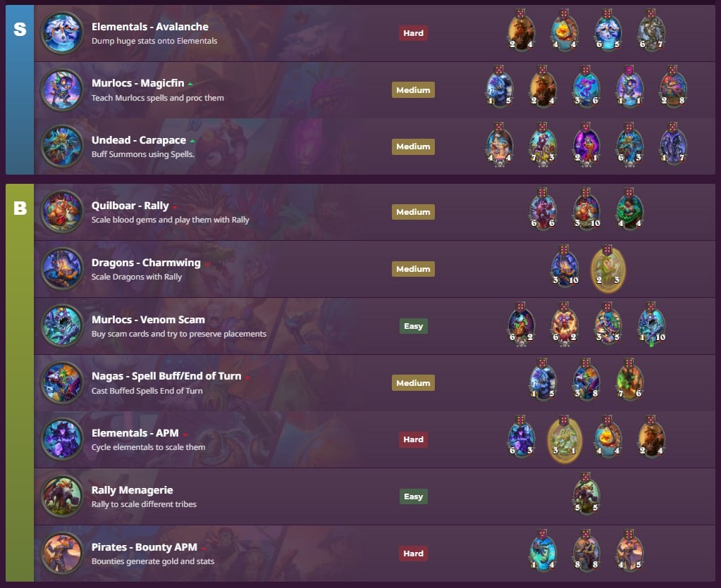The height and width of the screenshot is (588, 721).
Task: Select the Pirates - Bounty APM portrait
Action: 61,553
